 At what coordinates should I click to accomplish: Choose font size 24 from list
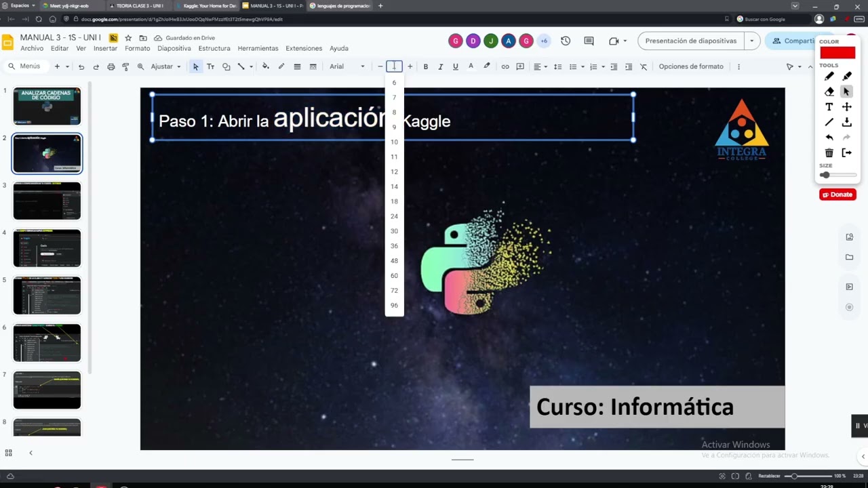click(394, 216)
